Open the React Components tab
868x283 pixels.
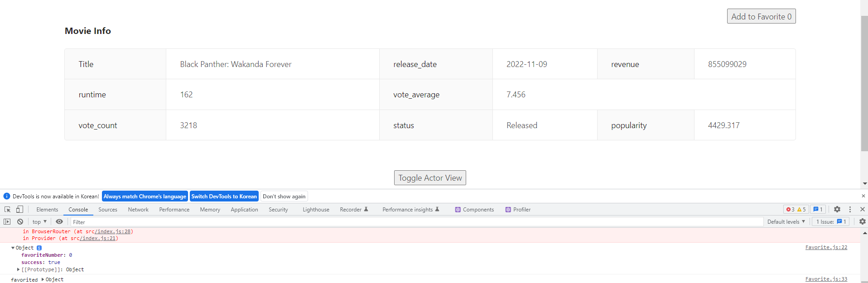474,210
